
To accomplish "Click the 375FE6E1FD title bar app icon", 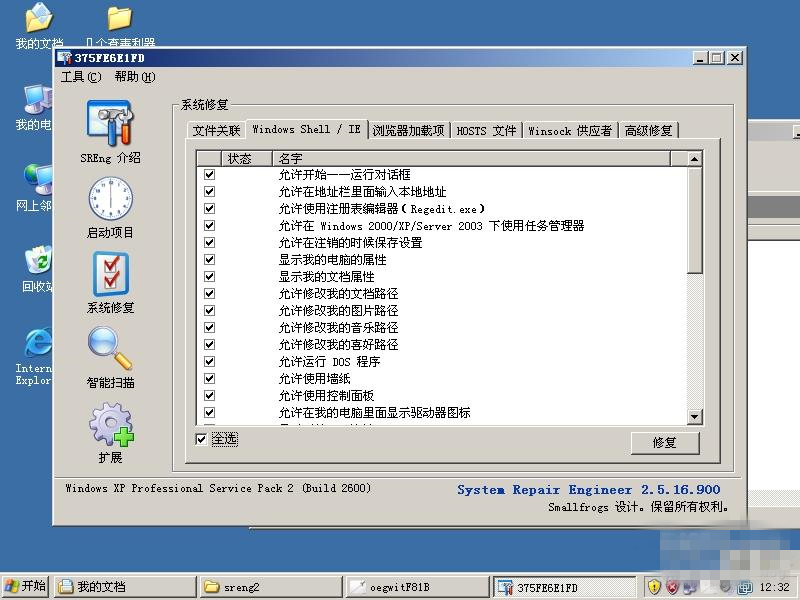I will pos(64,58).
